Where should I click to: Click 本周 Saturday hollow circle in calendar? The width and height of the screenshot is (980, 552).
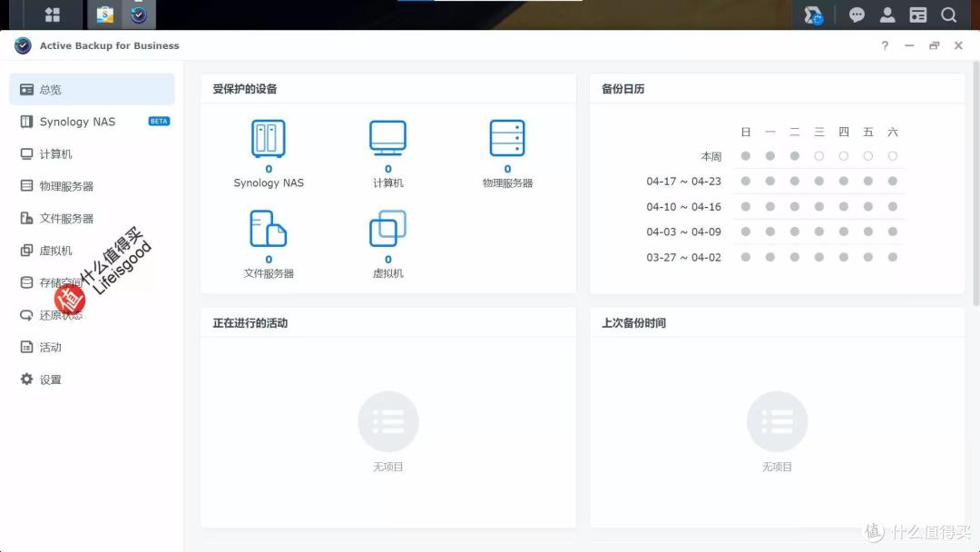(x=893, y=155)
